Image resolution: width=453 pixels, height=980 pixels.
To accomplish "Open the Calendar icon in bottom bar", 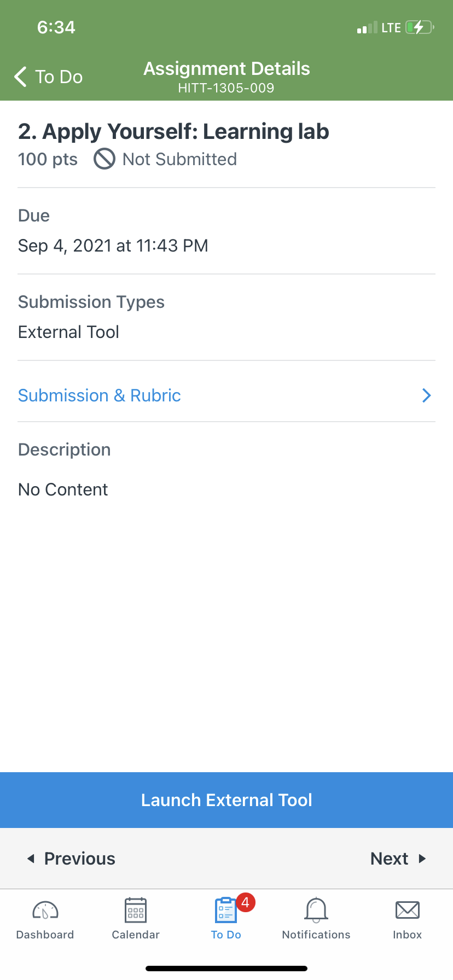I will point(136,910).
